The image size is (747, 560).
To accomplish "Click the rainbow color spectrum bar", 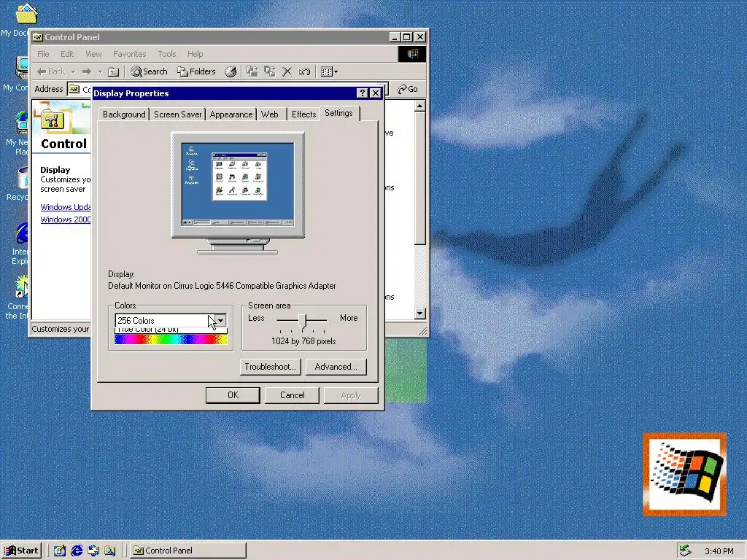I will point(171,339).
